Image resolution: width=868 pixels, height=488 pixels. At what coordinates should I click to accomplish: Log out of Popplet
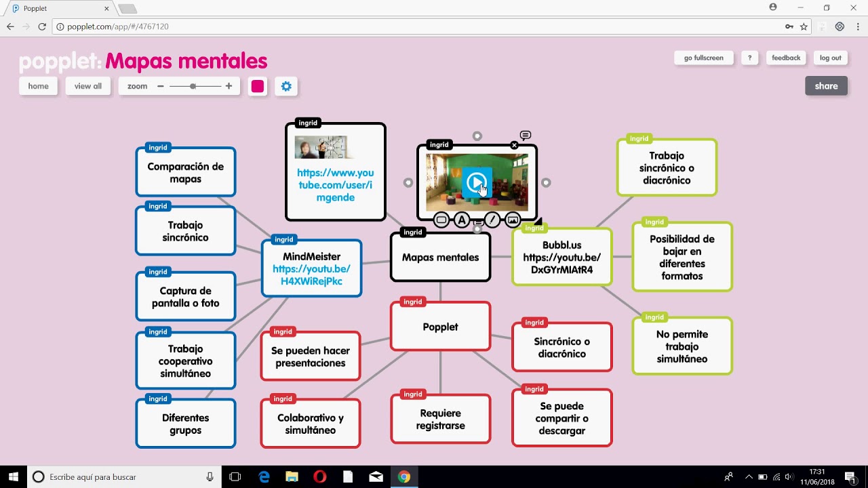click(830, 58)
